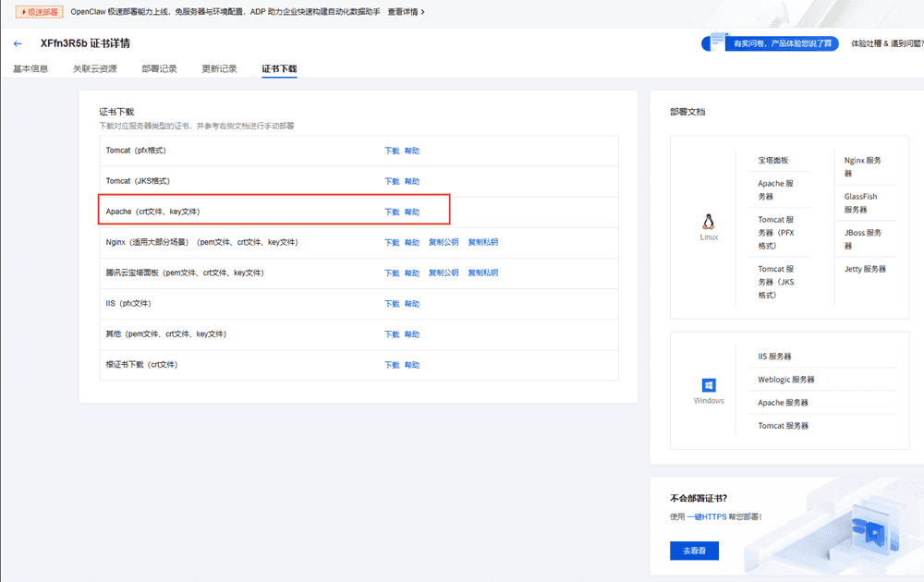The image size is (924, 582).
Task: Open Weblogic 服务器 Windows deployment doc
Action: click(786, 380)
